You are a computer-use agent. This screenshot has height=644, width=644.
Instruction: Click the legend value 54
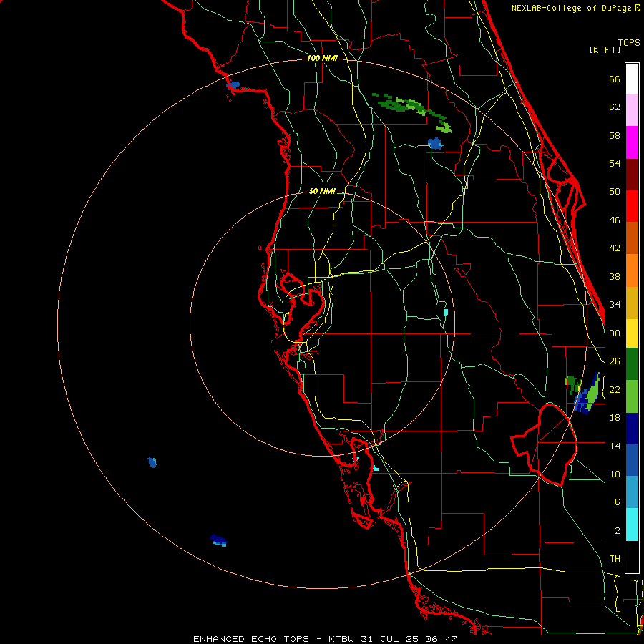[x=615, y=163]
